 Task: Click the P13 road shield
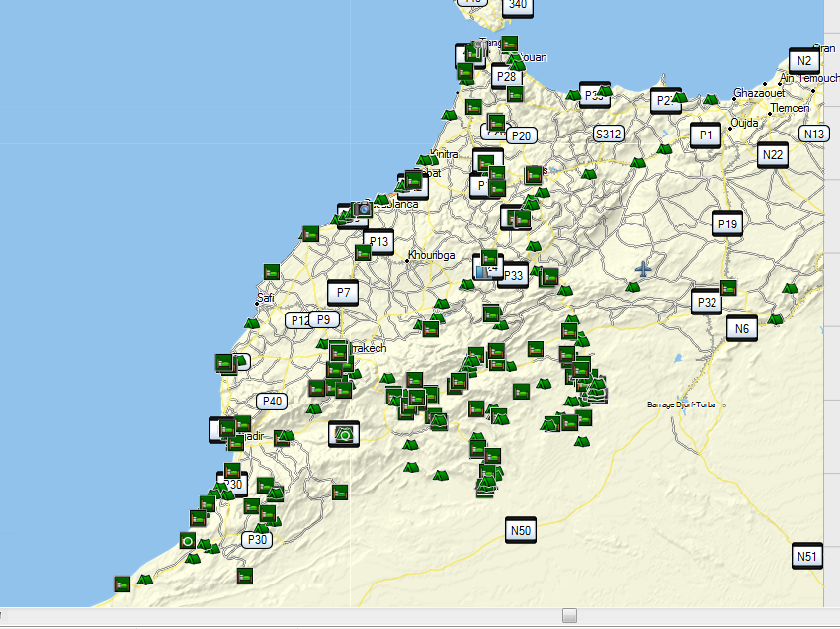(378, 242)
